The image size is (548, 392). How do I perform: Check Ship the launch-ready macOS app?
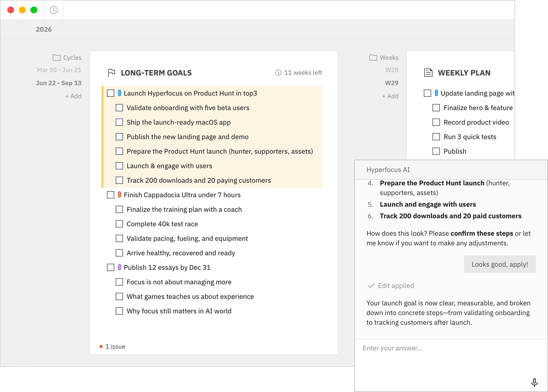click(119, 122)
